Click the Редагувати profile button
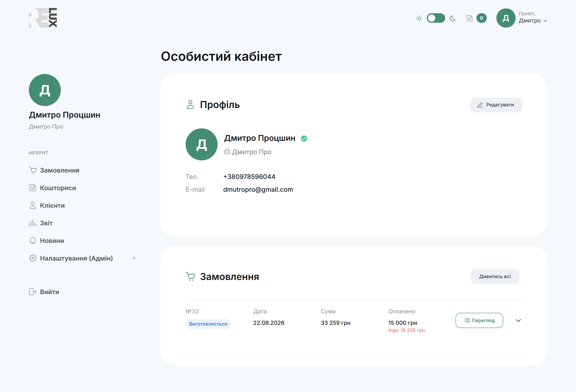The height and width of the screenshot is (392, 576). point(496,105)
